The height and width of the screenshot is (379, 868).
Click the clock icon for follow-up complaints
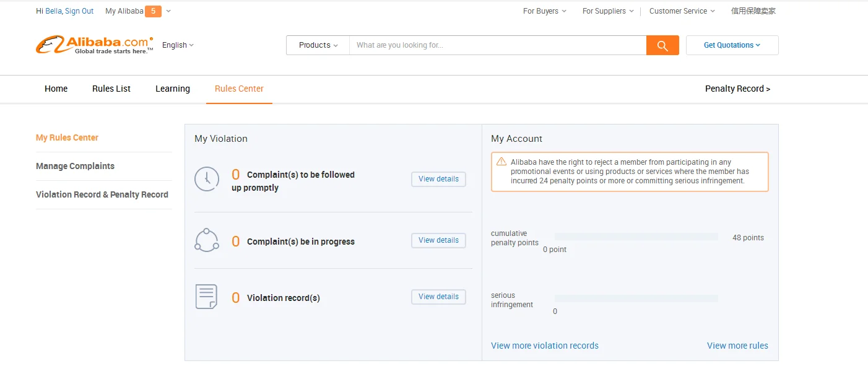coord(207,179)
